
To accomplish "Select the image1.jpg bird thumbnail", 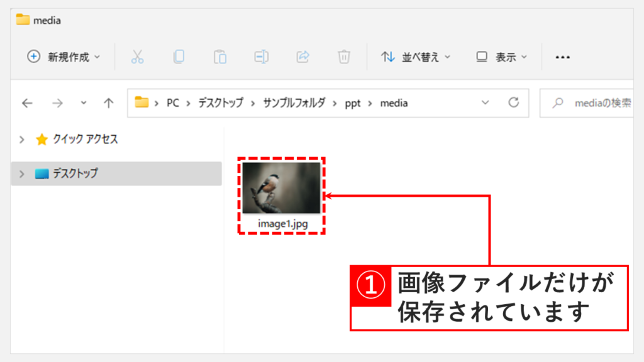I will 281,188.
